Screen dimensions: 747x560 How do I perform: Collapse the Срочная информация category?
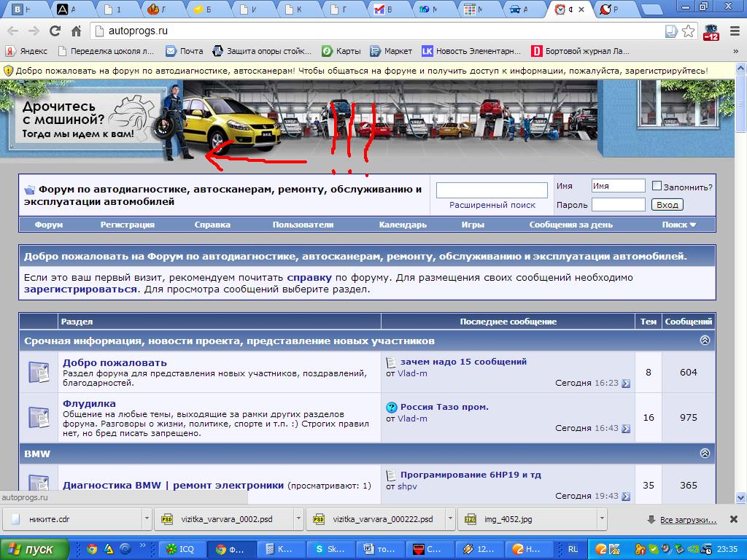click(705, 341)
